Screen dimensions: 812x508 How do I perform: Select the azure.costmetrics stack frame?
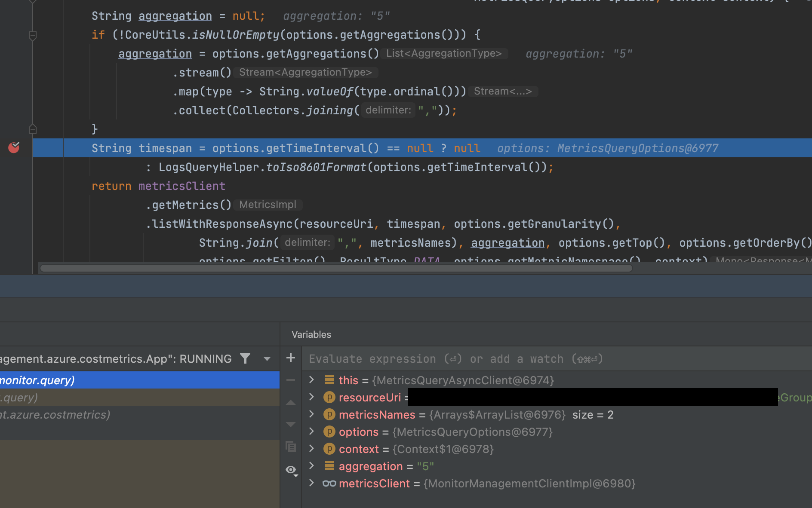point(140,415)
